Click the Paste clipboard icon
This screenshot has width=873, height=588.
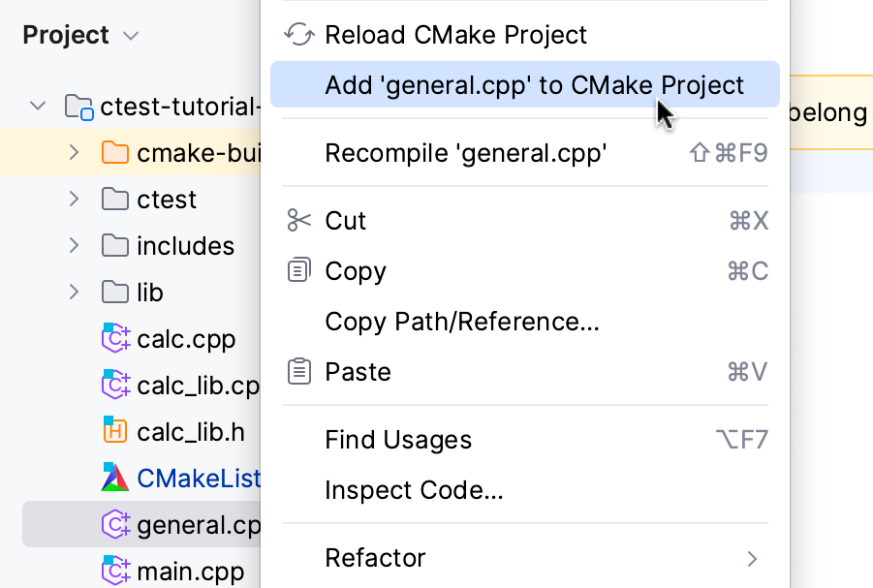click(x=299, y=371)
